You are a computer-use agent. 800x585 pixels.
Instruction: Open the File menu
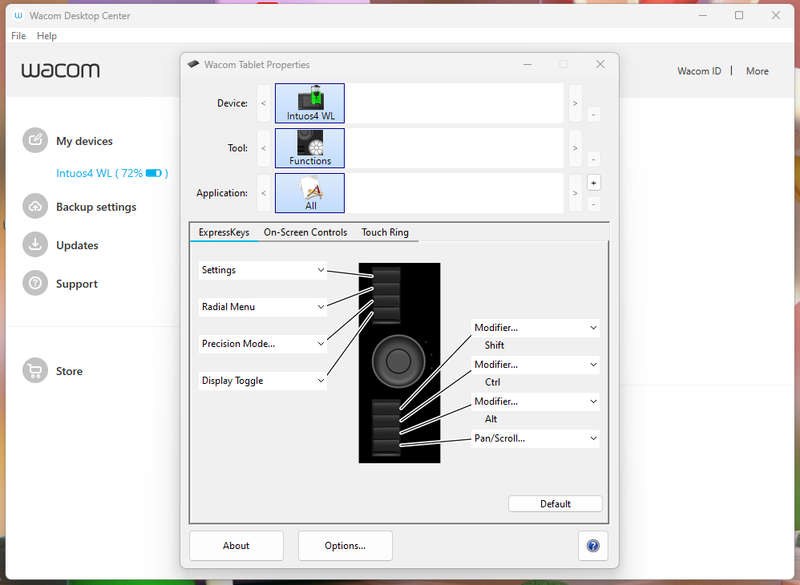(x=18, y=36)
